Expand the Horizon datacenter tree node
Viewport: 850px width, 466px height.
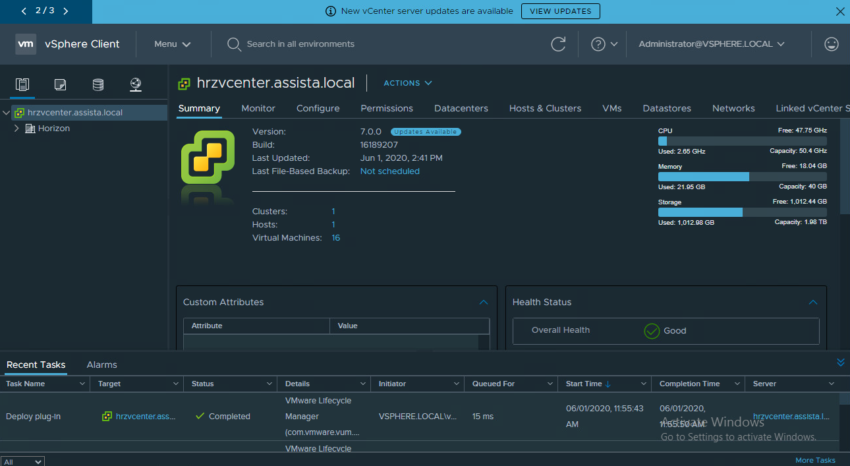tap(17, 128)
